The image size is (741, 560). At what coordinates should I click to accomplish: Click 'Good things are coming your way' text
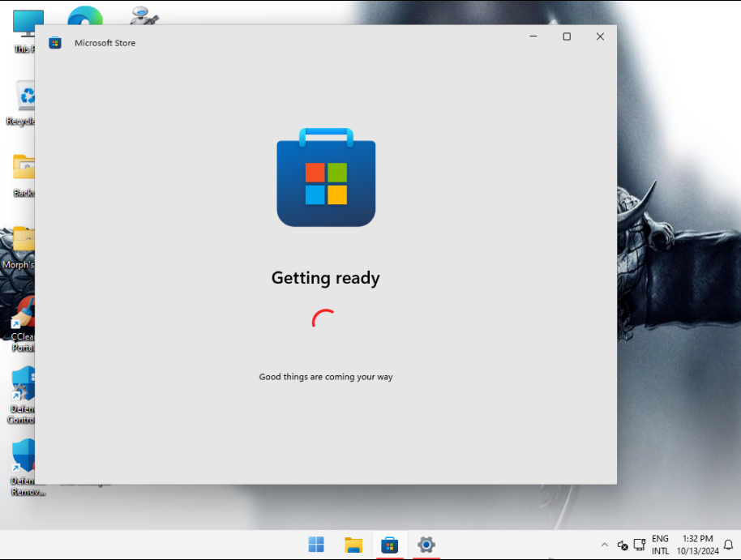pos(326,377)
